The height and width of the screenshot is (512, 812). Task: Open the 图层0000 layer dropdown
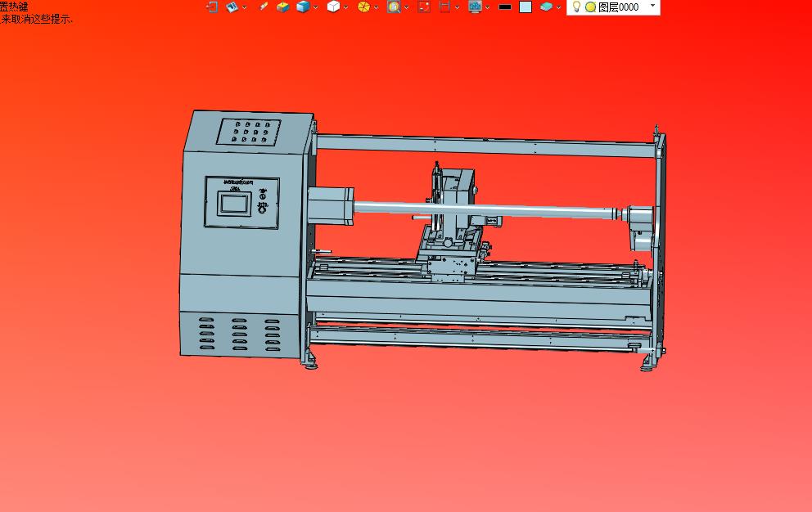tap(652, 6)
